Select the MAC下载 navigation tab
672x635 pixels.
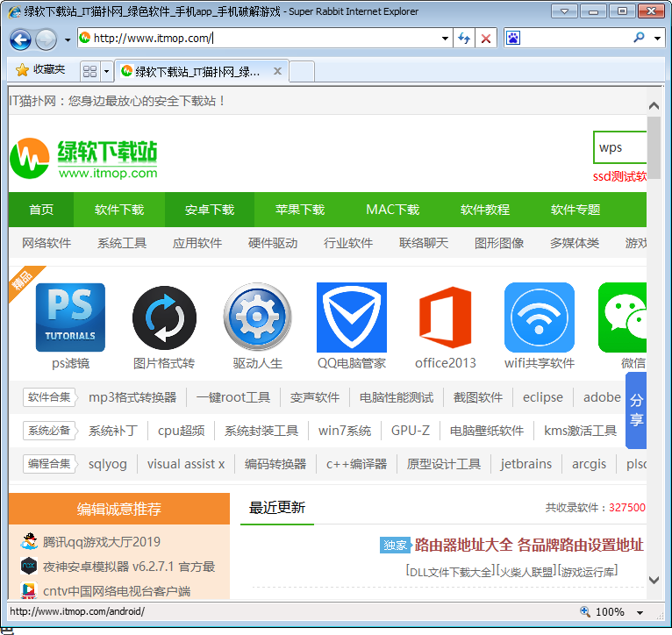pos(392,210)
